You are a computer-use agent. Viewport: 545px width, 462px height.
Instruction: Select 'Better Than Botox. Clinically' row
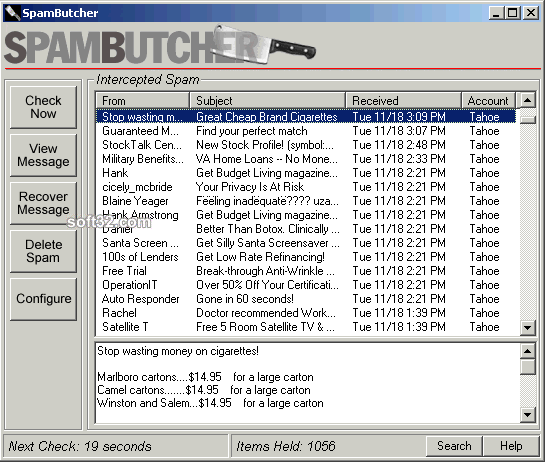click(x=306, y=229)
